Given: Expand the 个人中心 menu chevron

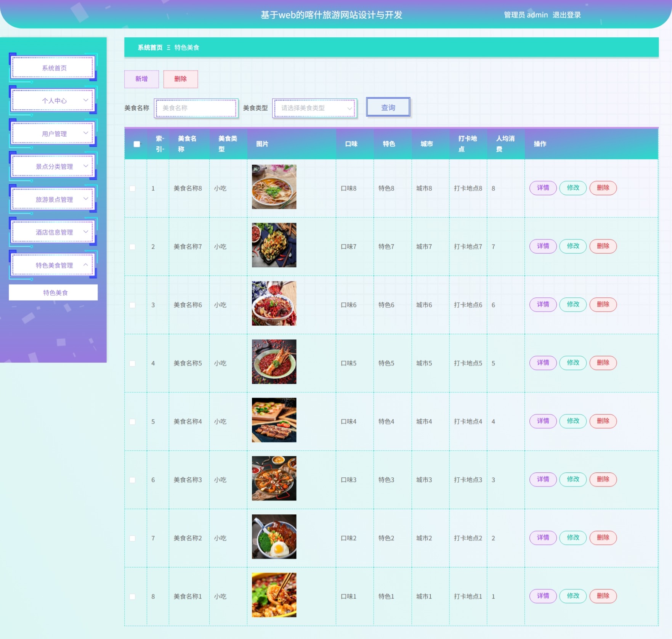Looking at the screenshot, I should click(x=86, y=100).
